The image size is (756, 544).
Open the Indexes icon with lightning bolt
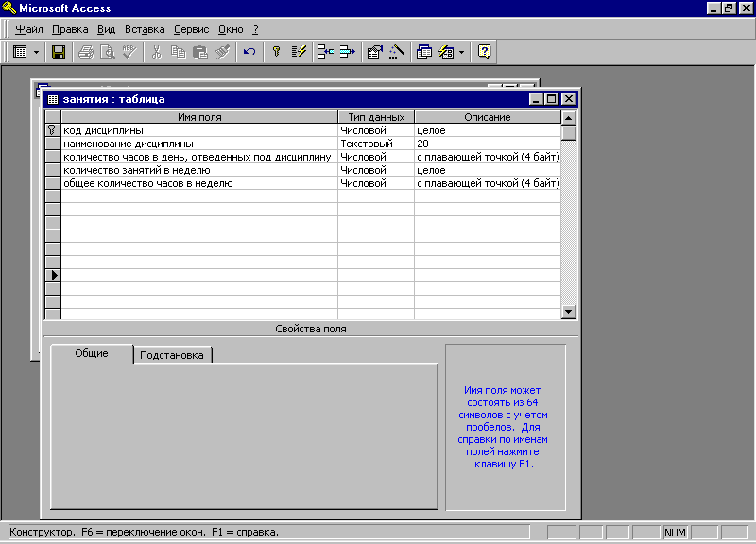[299, 52]
